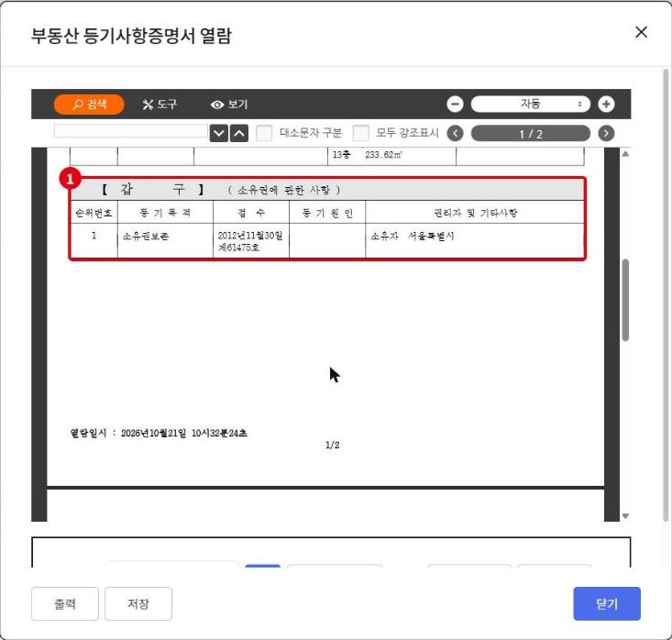Screen dimensions: 672x640
Task: Click the dialog outer scrollbar
Action: [x=666, y=296]
